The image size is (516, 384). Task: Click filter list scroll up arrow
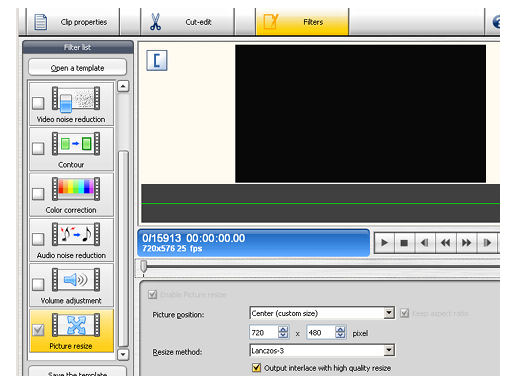(x=123, y=86)
